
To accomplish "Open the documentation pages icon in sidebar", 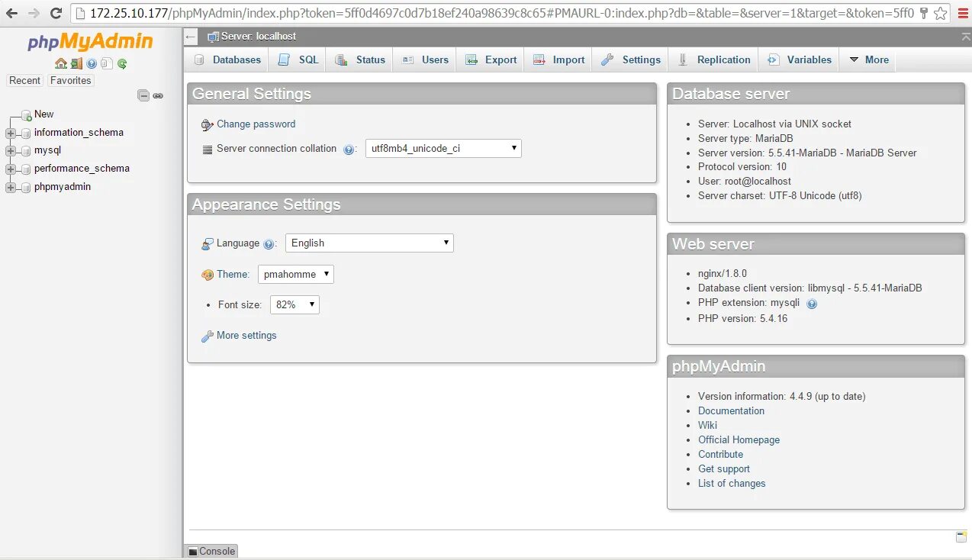I will click(107, 64).
